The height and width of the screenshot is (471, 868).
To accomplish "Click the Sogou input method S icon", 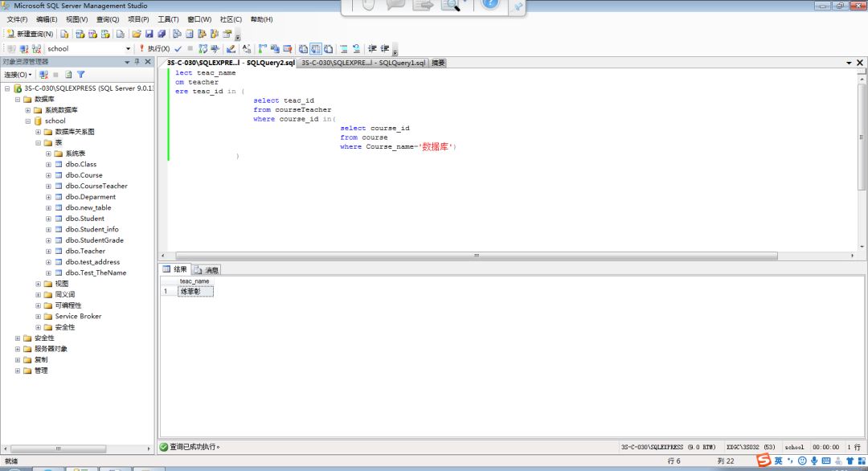I will click(x=764, y=461).
